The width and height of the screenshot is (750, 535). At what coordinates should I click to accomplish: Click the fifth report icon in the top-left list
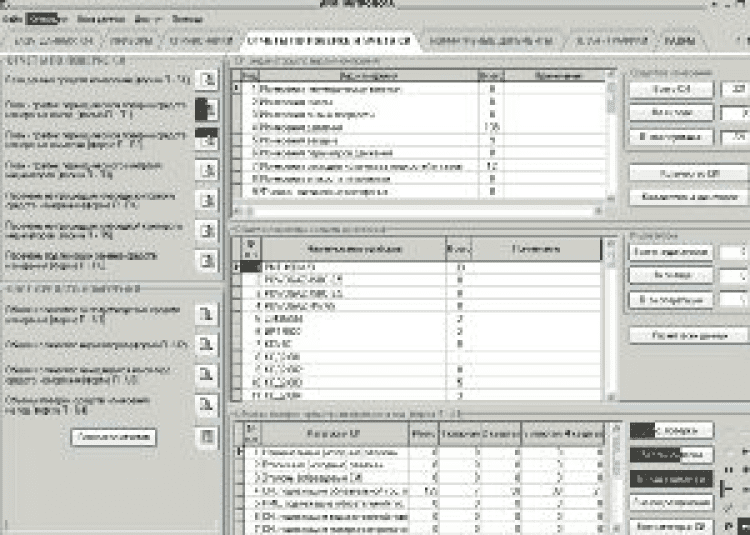tap(206, 200)
